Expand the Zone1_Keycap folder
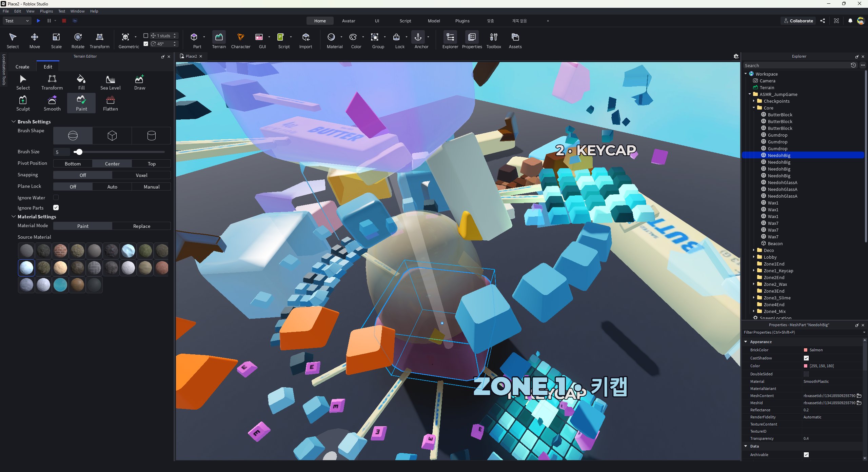Viewport: 868px width, 472px height. [x=754, y=271]
